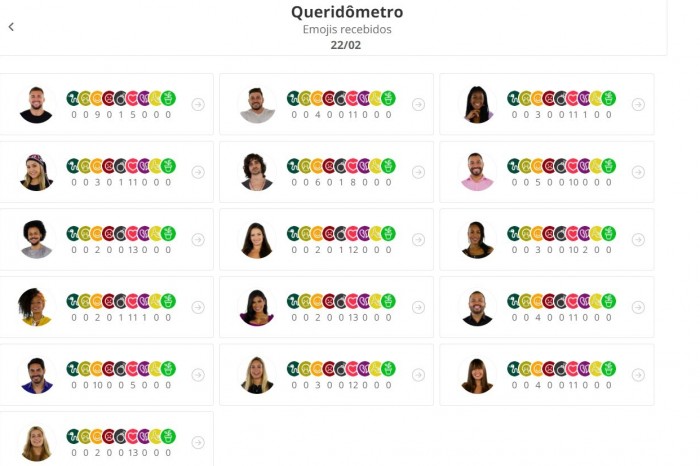The height and width of the screenshot is (466, 700).
Task: Click plant emoji on card with 10 happy faces
Action: (168, 368)
